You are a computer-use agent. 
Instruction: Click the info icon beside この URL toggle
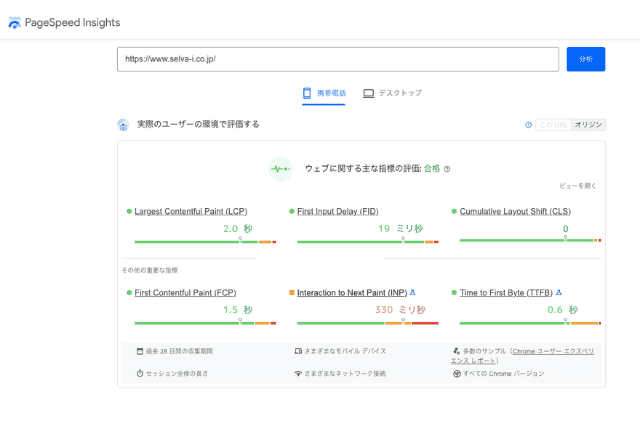pos(528,125)
